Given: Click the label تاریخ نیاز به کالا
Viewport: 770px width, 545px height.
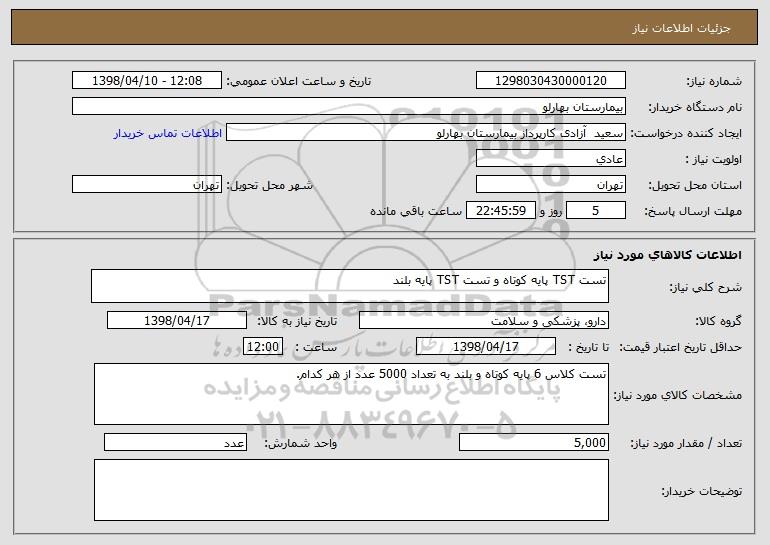Looking at the screenshot, I should (298, 322).
